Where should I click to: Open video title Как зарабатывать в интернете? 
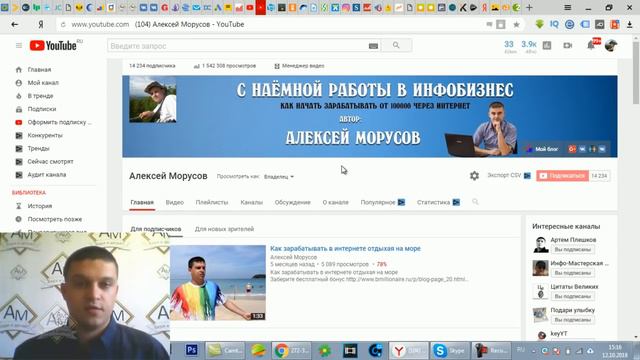pos(345,249)
